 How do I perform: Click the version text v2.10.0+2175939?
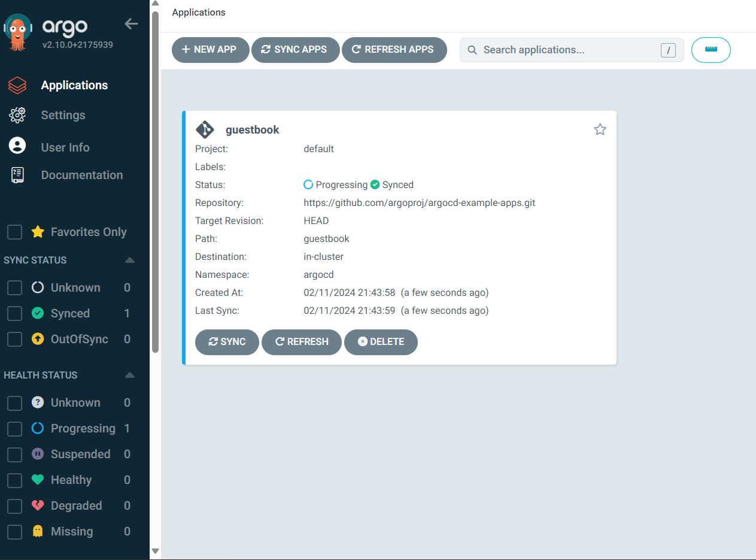pos(78,44)
